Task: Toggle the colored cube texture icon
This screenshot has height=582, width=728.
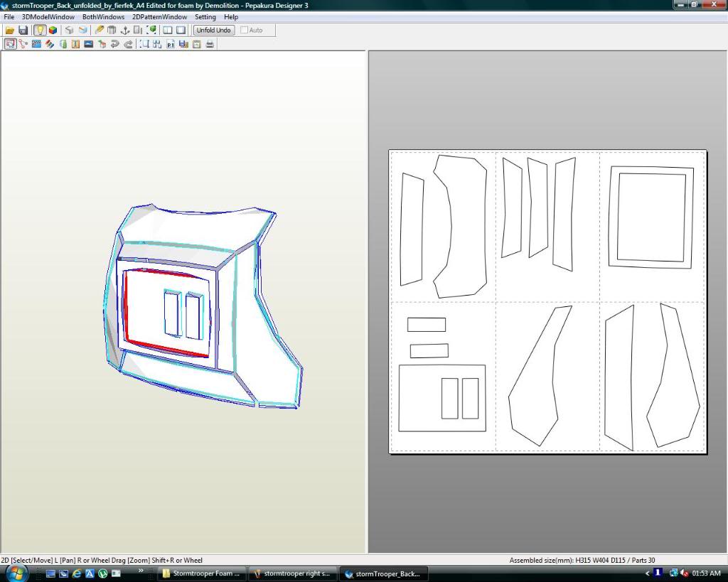Action: coord(53,30)
